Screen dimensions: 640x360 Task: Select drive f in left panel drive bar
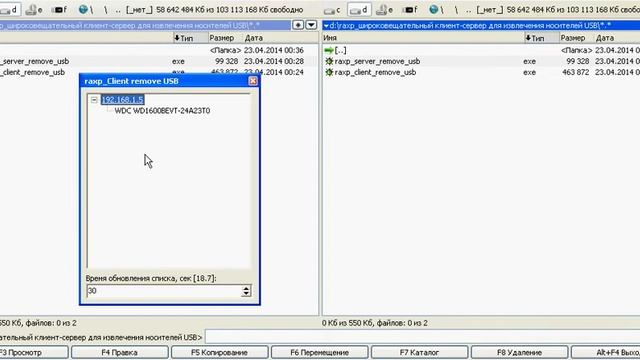(60, 9)
